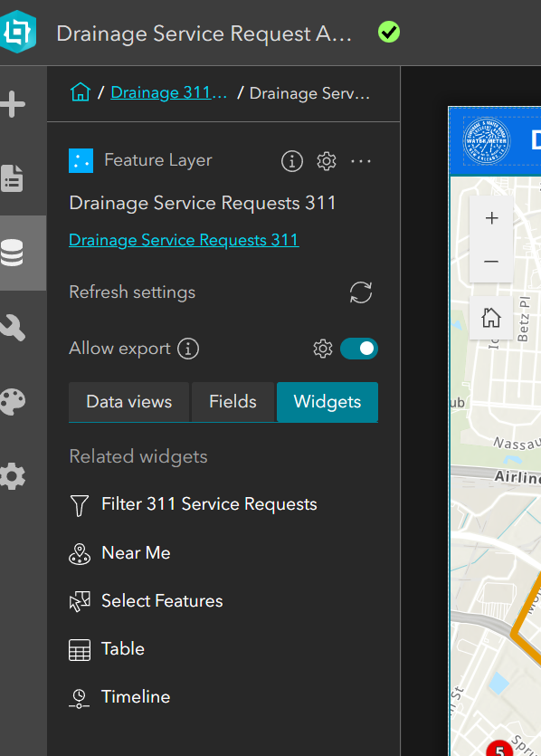Open the Feature Layer more options menu

361,161
